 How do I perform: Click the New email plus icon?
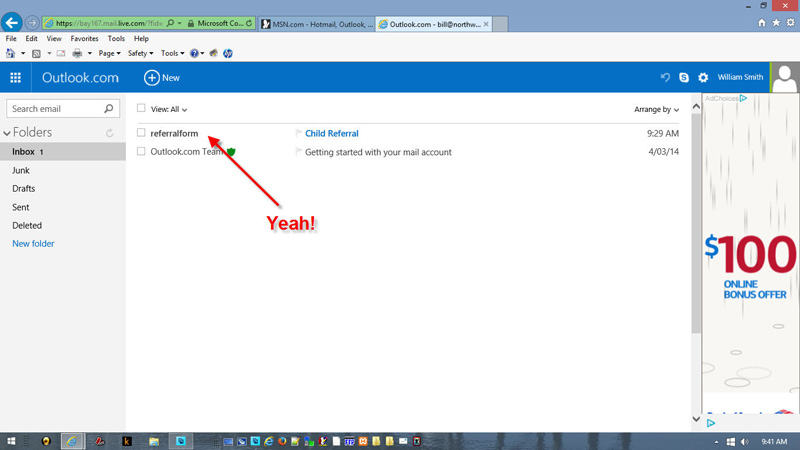(152, 78)
